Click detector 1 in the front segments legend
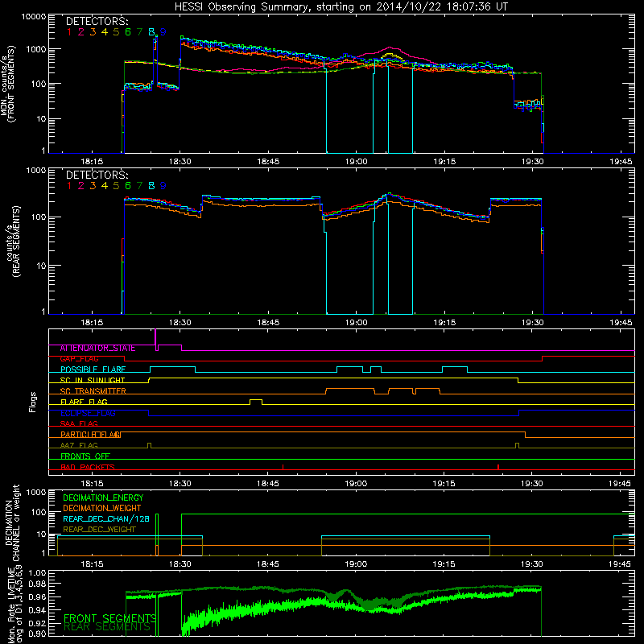644x644 pixels. click(x=69, y=32)
